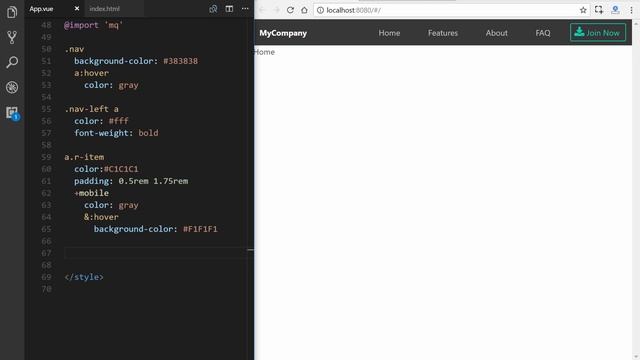Click the open changes icon in editor toolbar

coord(213,9)
